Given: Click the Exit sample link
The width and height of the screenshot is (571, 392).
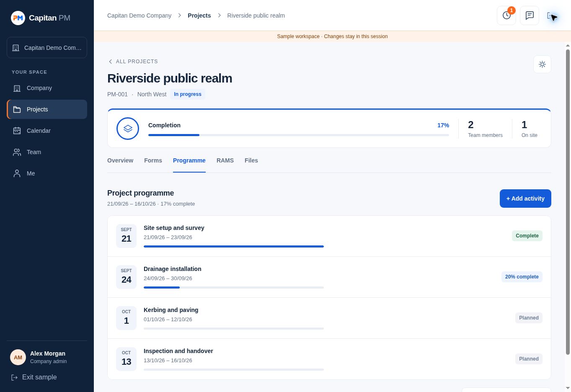Looking at the screenshot, I should [34, 377].
